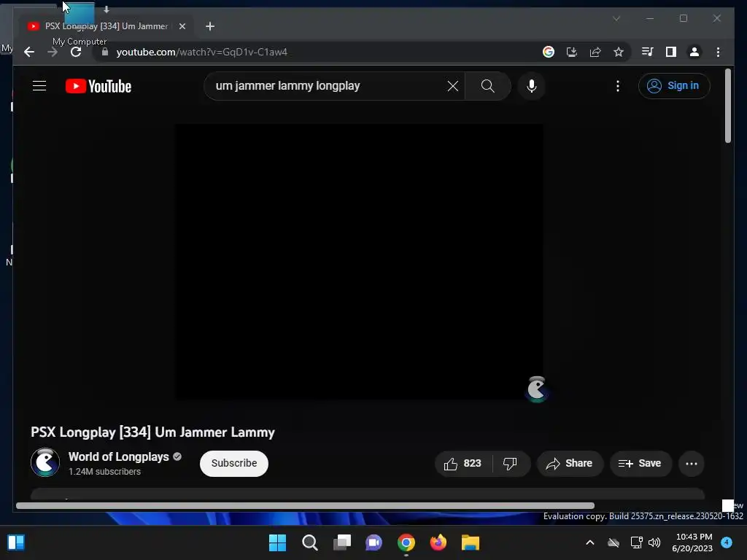Open the network status tray icon
This screenshot has height=560, width=747.
pos(636,542)
